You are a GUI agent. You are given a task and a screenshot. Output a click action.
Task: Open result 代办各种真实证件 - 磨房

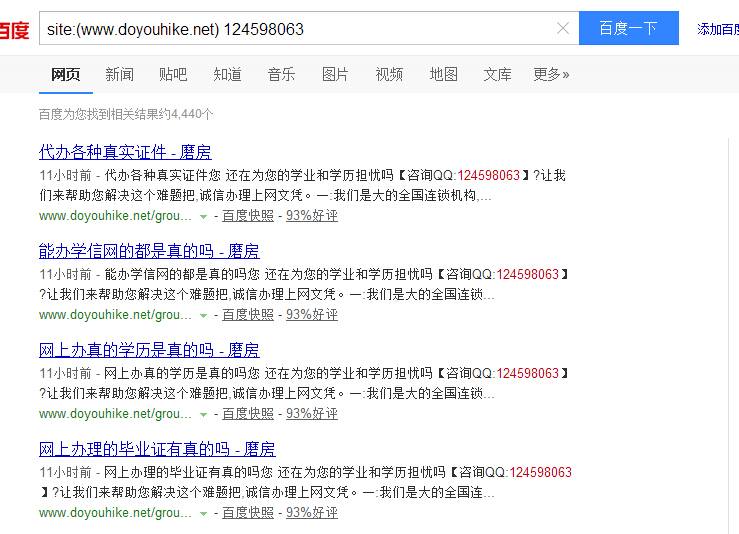(x=125, y=152)
